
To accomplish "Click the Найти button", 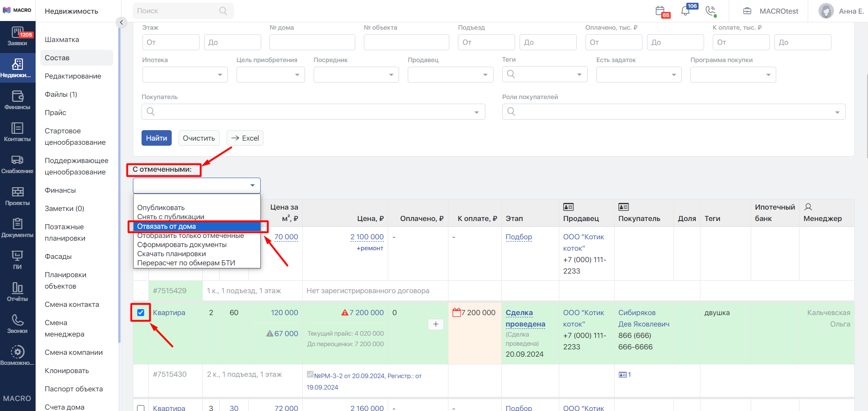I will pos(157,138).
